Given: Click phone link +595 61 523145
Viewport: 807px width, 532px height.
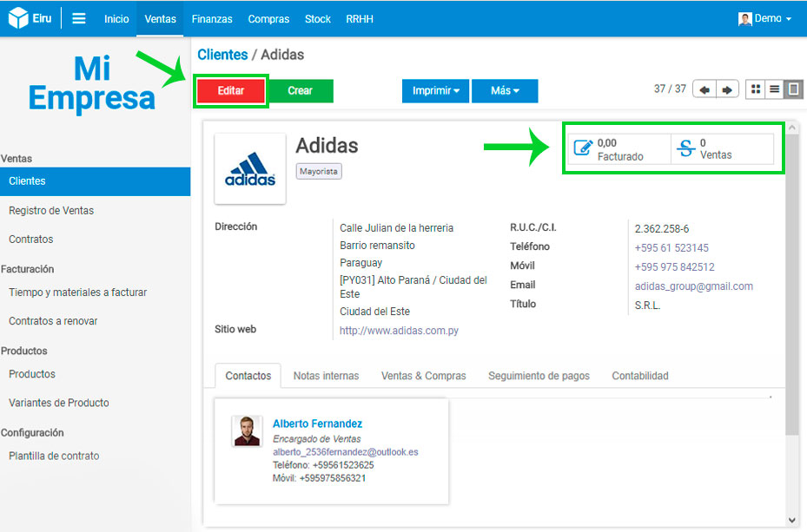Looking at the screenshot, I should point(671,247).
